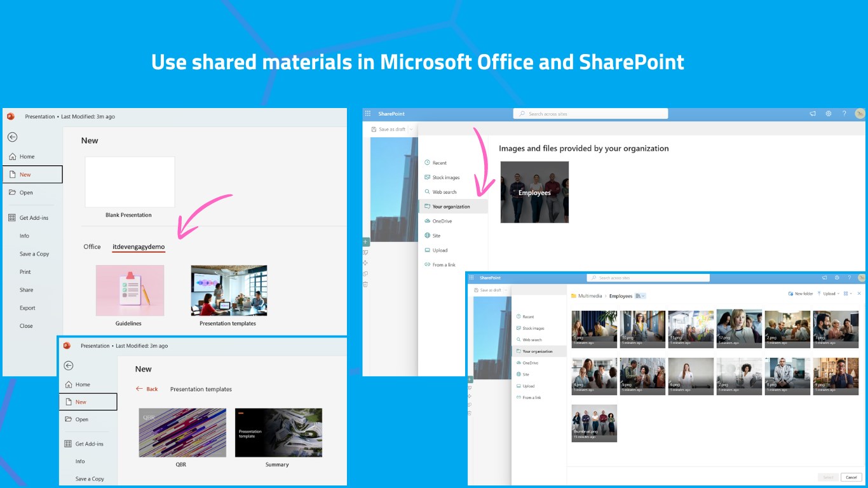The width and height of the screenshot is (868, 488).
Task: Click Save as draft in 'Images and files' window
Action: point(388,129)
